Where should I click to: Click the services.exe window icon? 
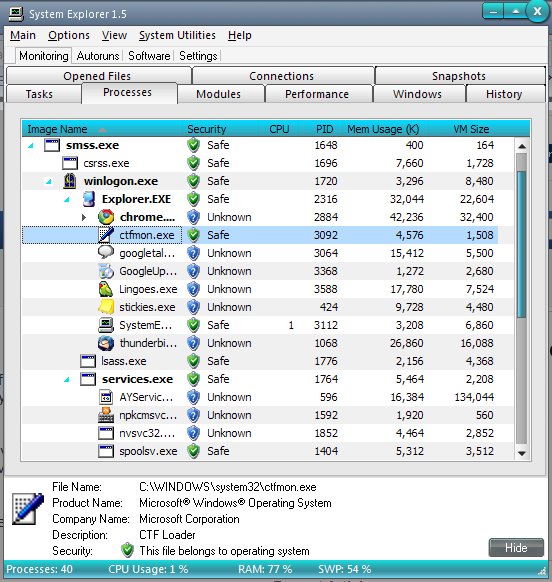pos(88,379)
